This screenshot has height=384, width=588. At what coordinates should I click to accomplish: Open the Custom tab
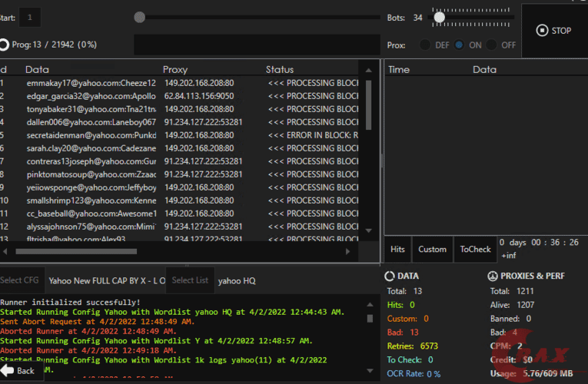(x=432, y=249)
